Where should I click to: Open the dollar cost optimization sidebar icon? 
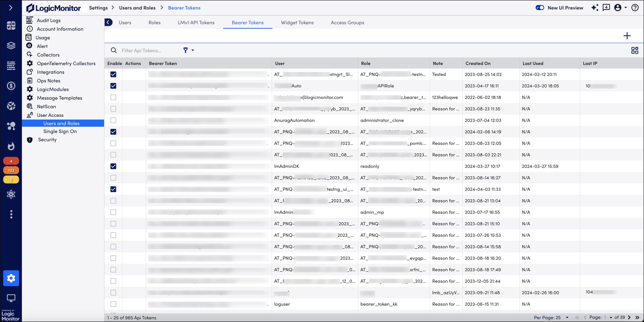point(11,86)
